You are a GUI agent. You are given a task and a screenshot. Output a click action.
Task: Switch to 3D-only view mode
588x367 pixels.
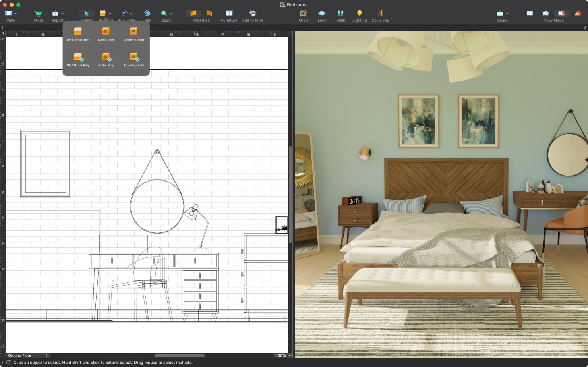(546, 14)
